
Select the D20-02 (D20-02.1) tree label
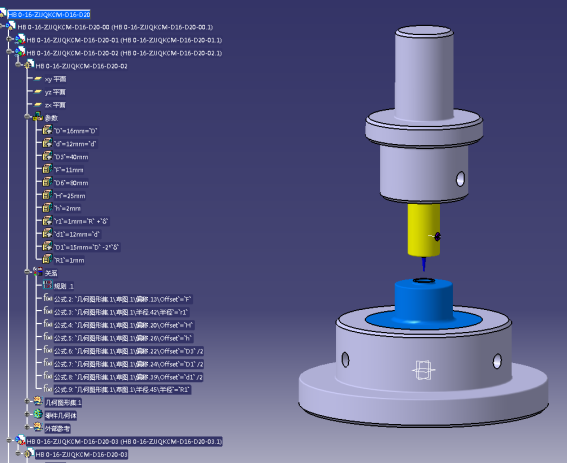point(124,53)
